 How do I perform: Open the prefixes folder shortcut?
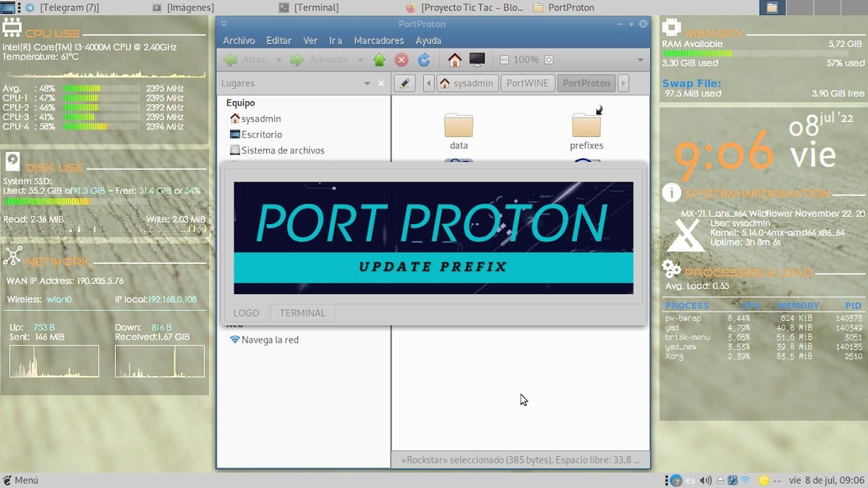click(586, 125)
